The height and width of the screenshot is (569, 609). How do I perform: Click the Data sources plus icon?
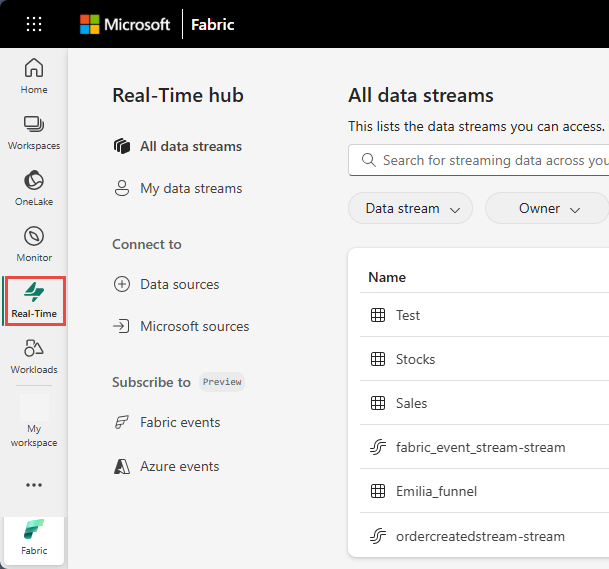[122, 284]
